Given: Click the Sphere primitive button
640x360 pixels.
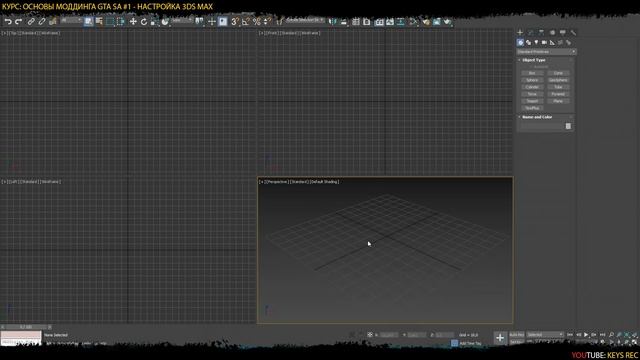Looking at the screenshot, I should (x=532, y=80).
